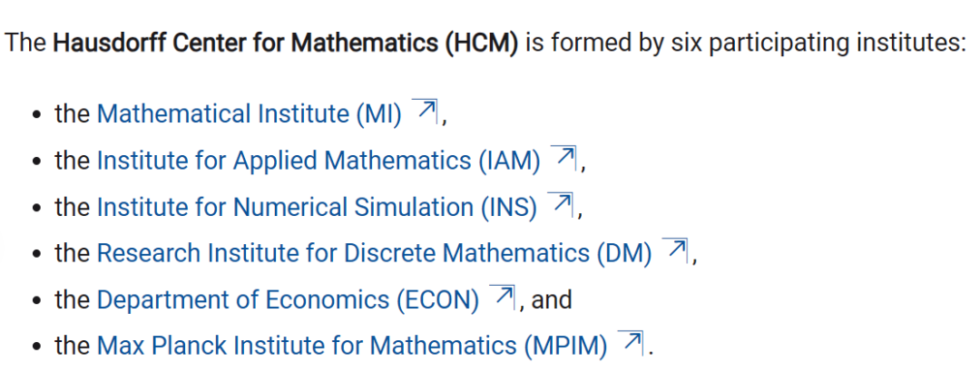Visit Research Institute for Discrete Mathematics link
The width and height of the screenshot is (980, 372).
pos(374,253)
